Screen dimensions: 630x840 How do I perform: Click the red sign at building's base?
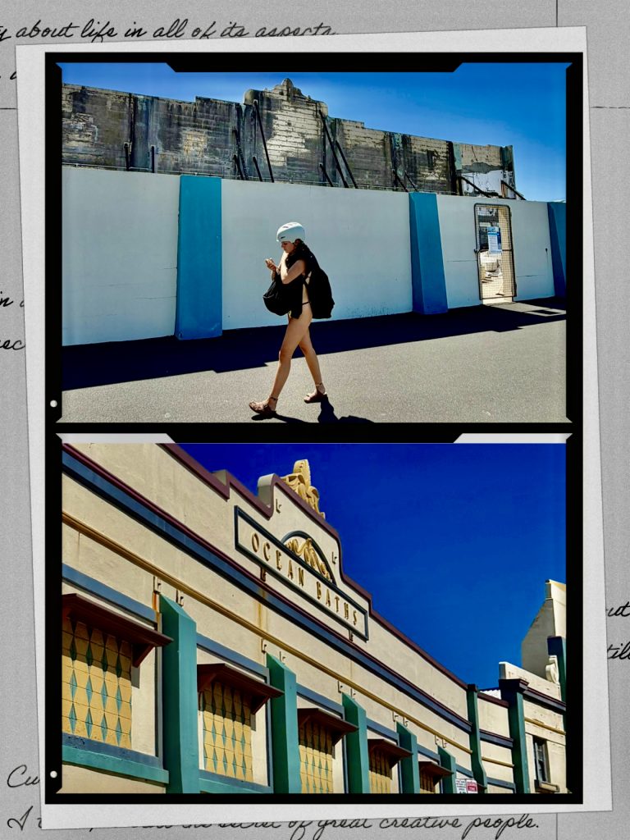(471, 785)
